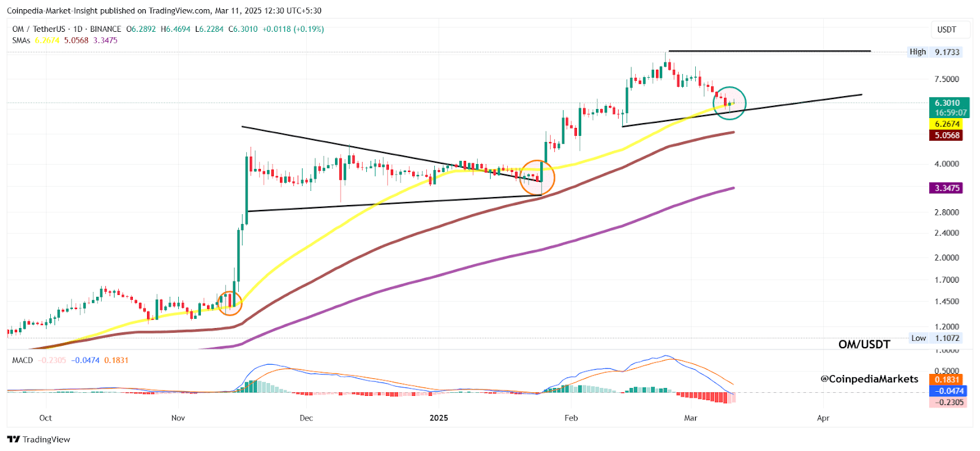Open the SMAs indicator legend

[21, 40]
